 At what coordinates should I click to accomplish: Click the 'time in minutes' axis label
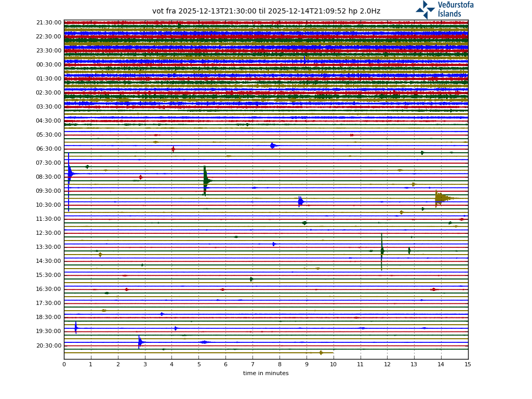[x=265, y=373]
